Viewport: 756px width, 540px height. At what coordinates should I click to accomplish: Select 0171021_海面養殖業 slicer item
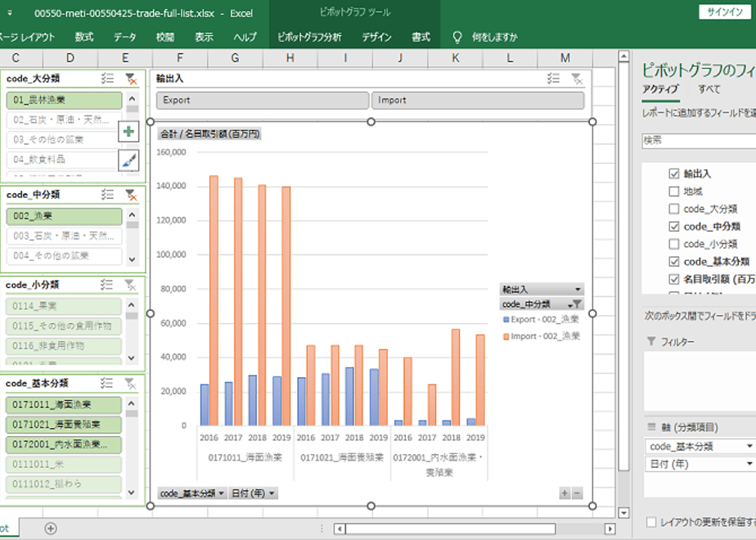pos(63,425)
